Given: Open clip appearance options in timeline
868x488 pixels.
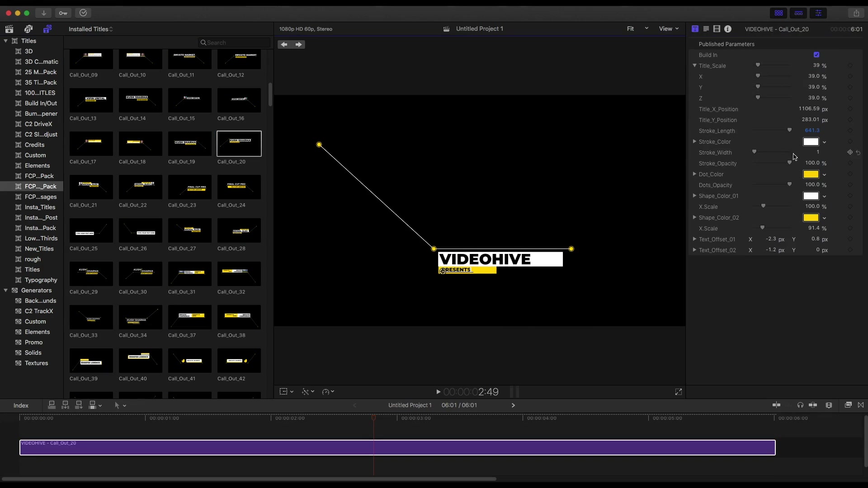Looking at the screenshot, I should click(x=829, y=405).
